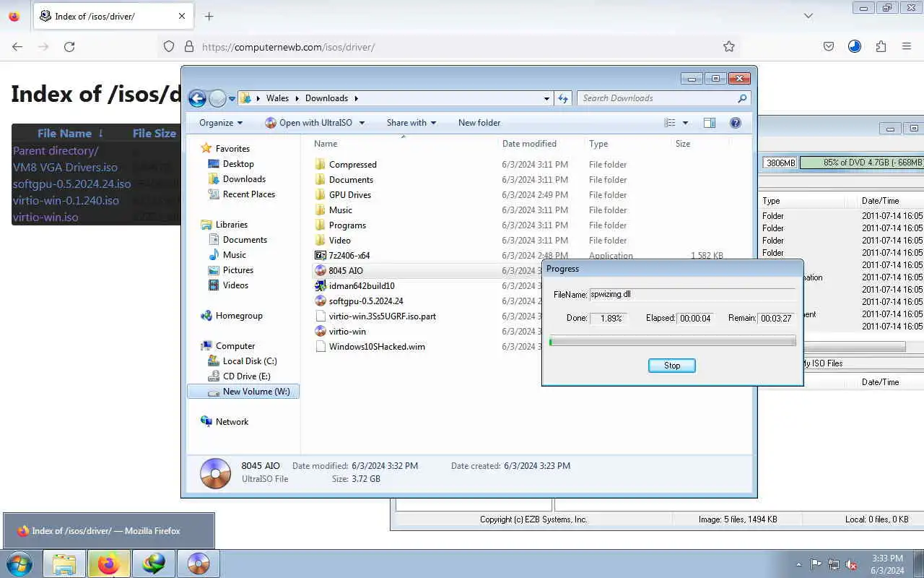Open the recent pages dropdown arrow

coord(232,98)
